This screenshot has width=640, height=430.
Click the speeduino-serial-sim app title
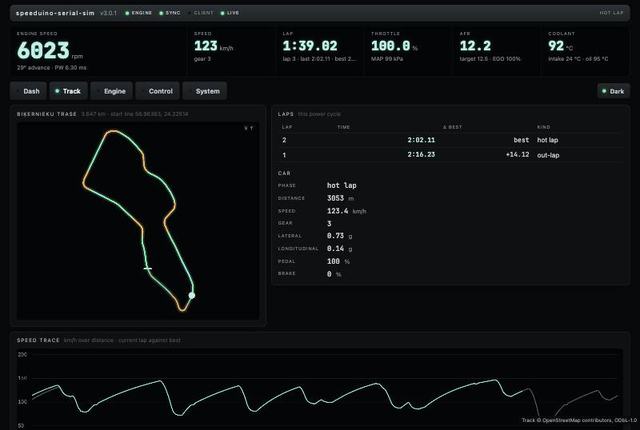tap(55, 13)
